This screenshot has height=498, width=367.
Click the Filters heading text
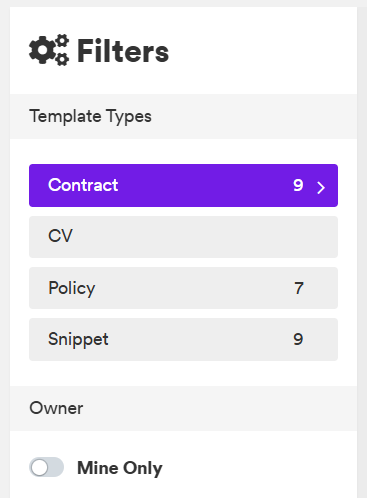123,51
